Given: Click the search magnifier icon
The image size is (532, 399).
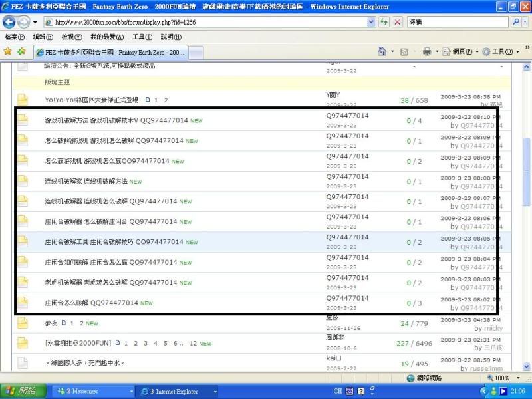Looking at the screenshot, I should (x=516, y=22).
